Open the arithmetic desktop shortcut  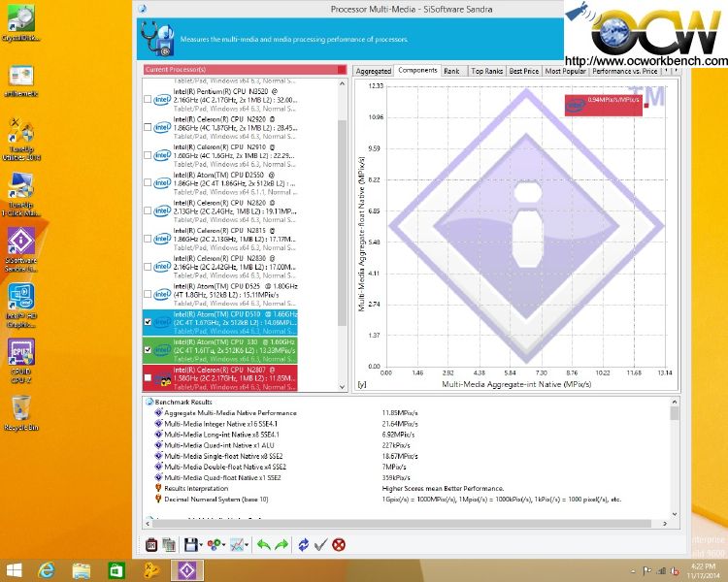coord(21,81)
